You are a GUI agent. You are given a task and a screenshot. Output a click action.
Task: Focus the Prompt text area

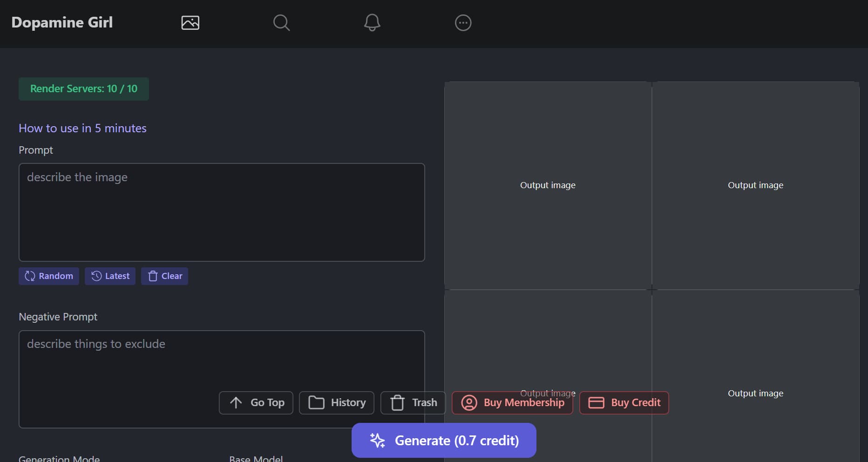point(222,212)
